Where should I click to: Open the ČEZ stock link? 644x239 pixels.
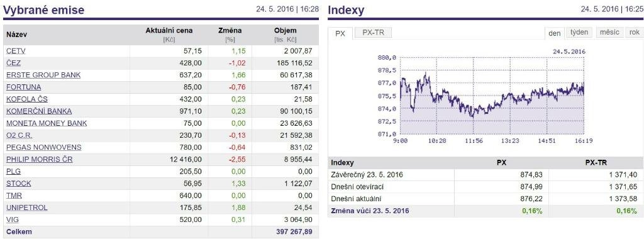(14, 64)
